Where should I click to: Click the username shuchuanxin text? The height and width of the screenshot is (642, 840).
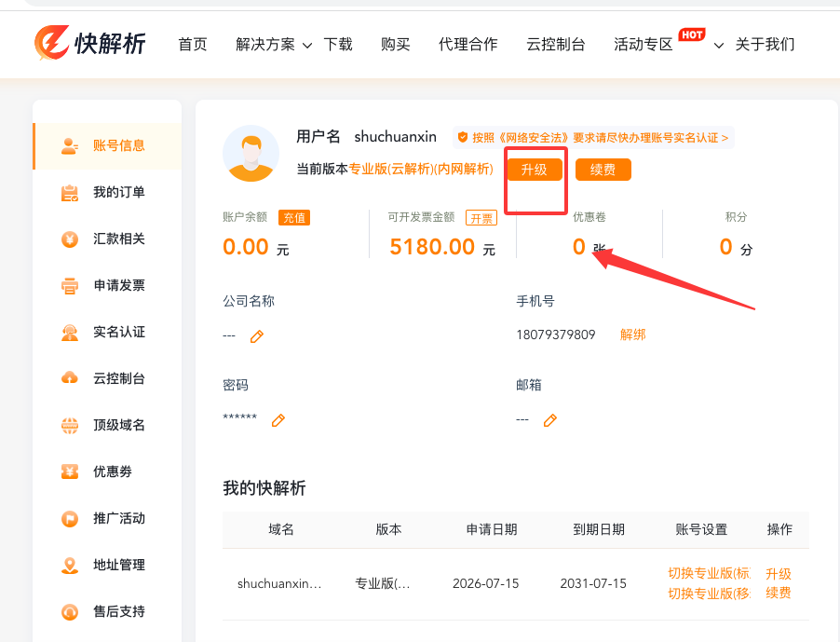[x=396, y=137]
